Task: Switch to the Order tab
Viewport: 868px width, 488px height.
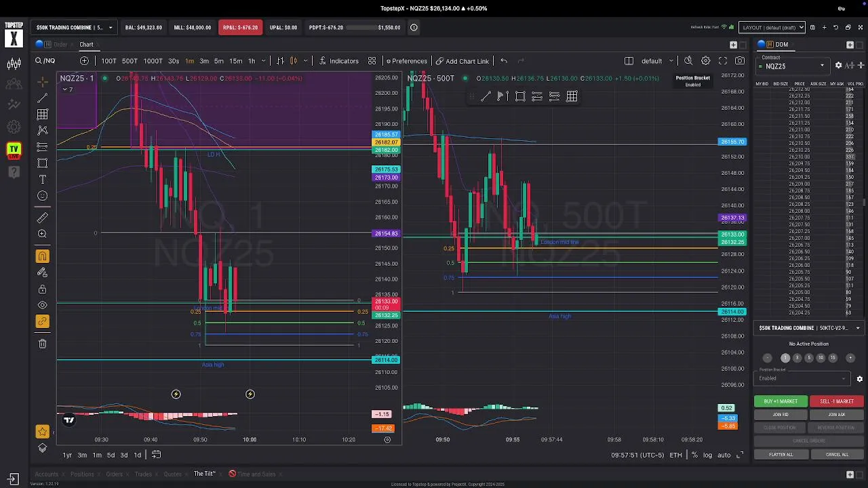Action: (60, 45)
